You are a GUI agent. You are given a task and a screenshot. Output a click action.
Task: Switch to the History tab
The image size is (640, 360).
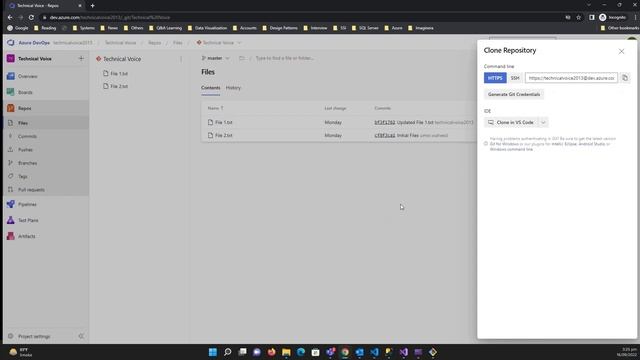pos(233,88)
